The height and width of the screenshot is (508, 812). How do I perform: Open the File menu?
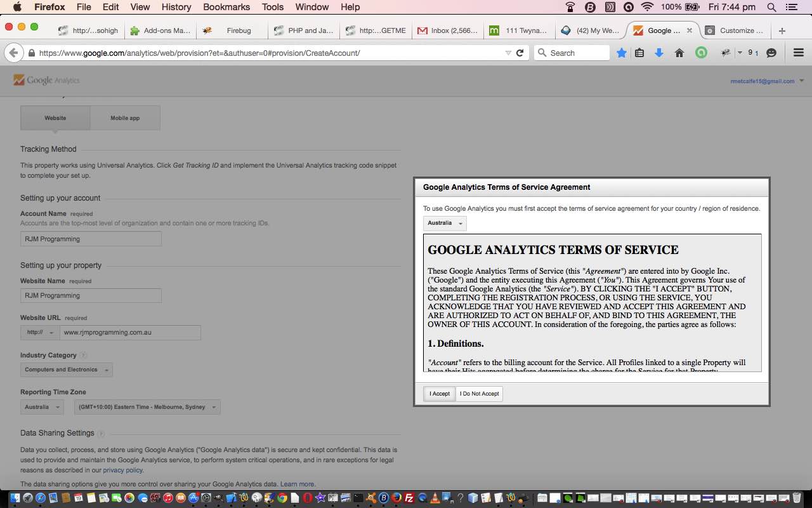84,7
